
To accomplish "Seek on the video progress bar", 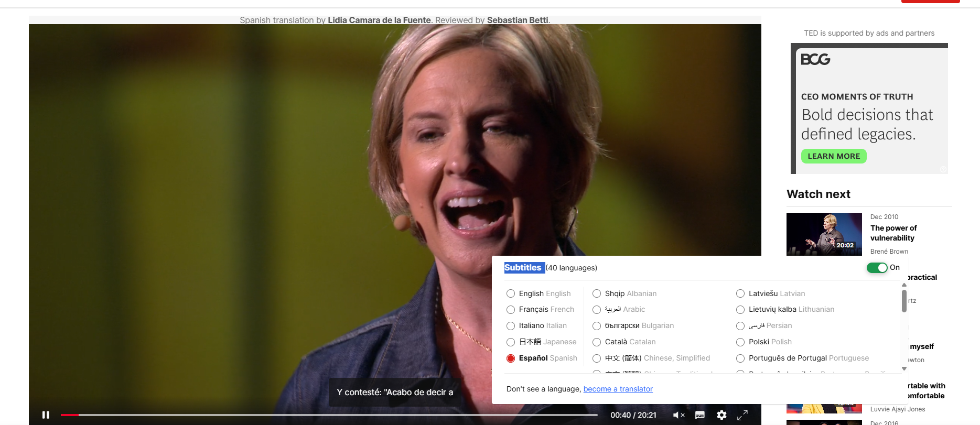I will pos(329,415).
